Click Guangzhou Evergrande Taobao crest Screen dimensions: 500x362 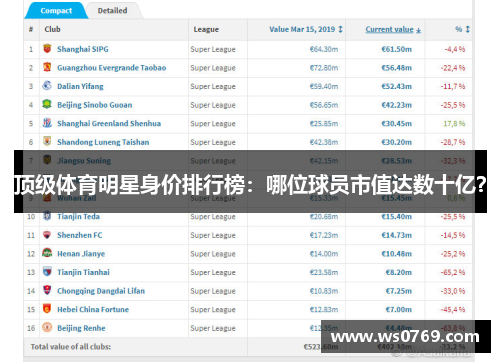pyautogui.click(x=47, y=67)
